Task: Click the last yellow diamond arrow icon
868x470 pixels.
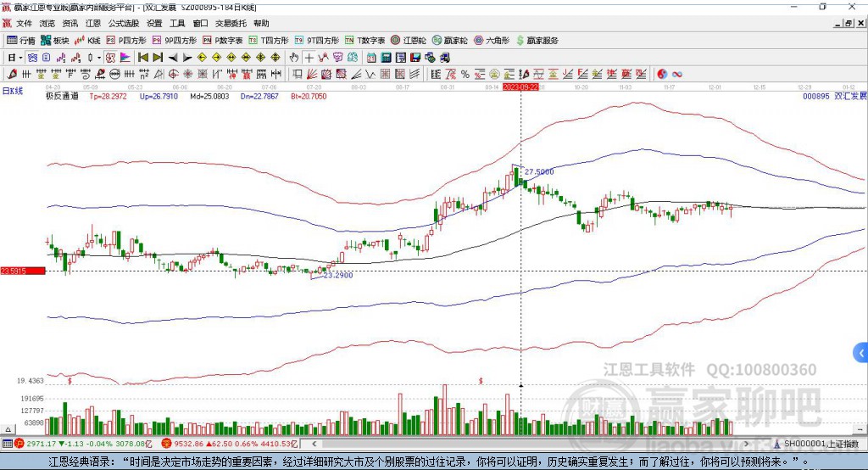Action: click(x=275, y=58)
